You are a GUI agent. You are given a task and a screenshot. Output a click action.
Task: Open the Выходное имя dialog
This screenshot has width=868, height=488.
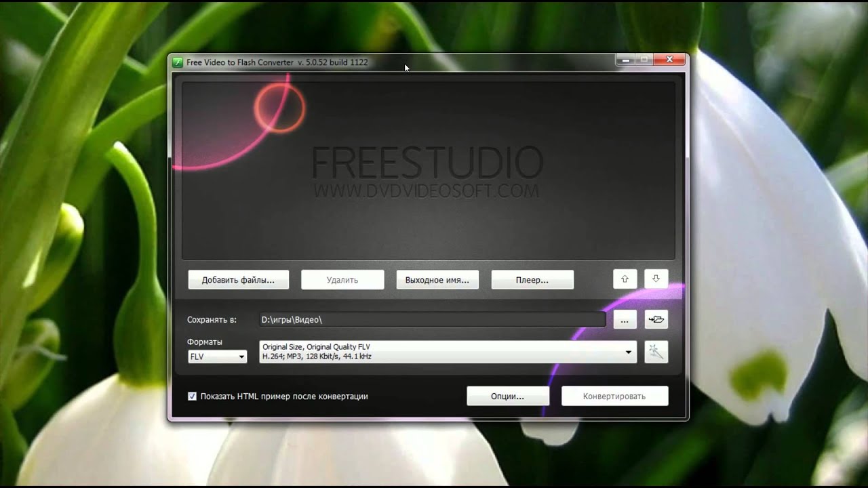[x=437, y=280]
